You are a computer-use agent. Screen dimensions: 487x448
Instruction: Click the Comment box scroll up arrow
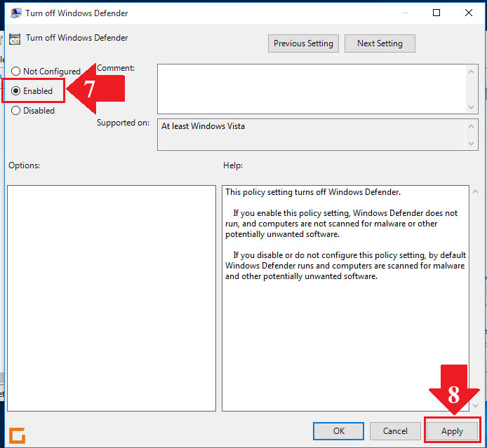pyautogui.click(x=471, y=72)
